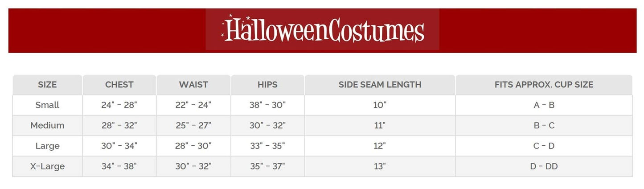Viewport: 644px width, 189px height.
Task: Click the X-Large chest value 34" - 38"
Action: tap(119, 166)
